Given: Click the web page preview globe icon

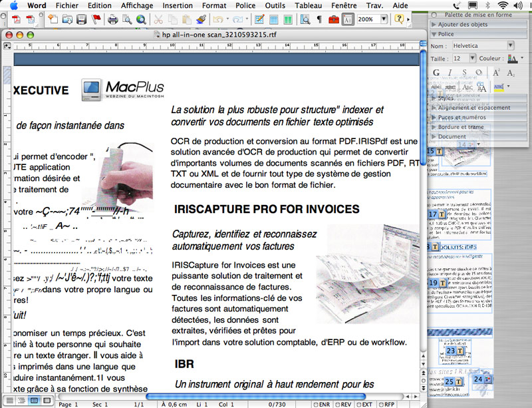Looking at the screenshot, I should coord(141,19).
